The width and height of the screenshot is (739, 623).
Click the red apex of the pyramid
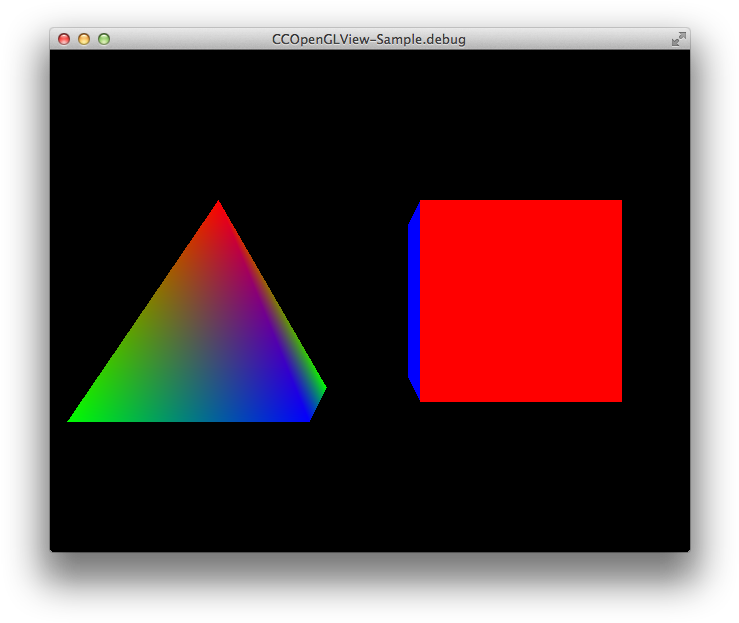[218, 206]
